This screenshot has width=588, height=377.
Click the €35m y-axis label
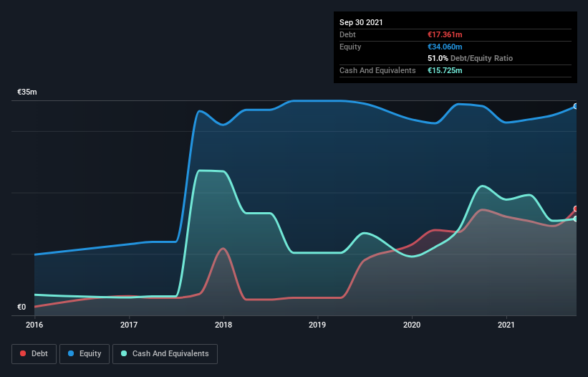point(27,92)
